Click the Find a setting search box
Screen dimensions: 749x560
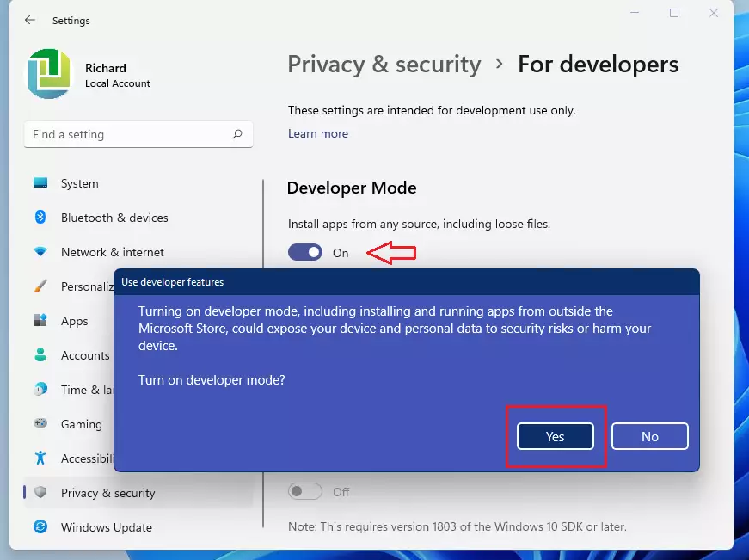pyautogui.click(x=138, y=134)
